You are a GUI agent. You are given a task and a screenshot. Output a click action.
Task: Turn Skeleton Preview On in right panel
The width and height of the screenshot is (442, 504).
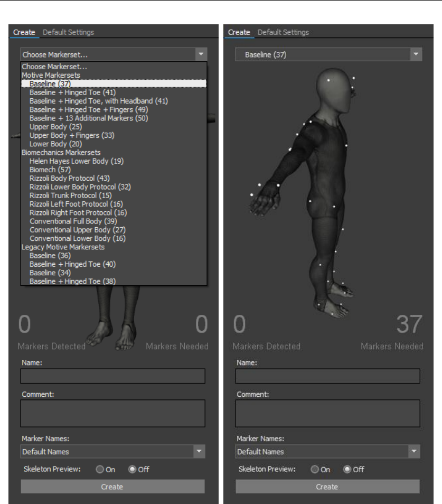tap(315, 469)
